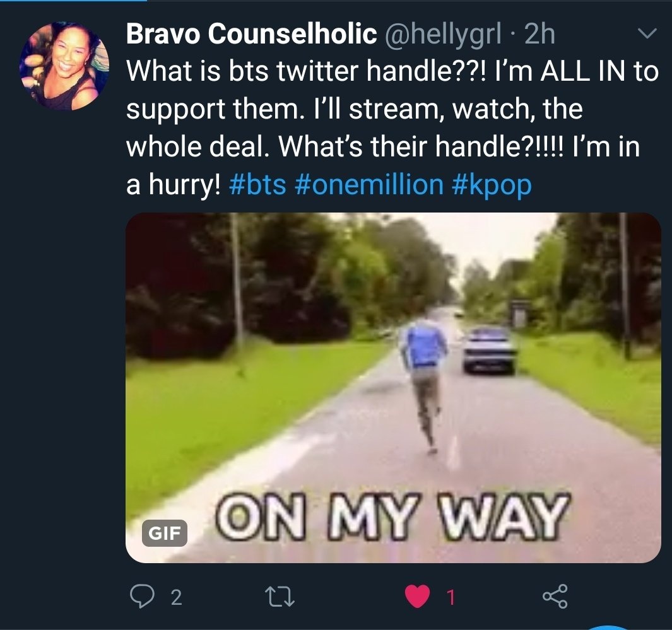Retweet the Bravo Counselholic post

click(280, 597)
